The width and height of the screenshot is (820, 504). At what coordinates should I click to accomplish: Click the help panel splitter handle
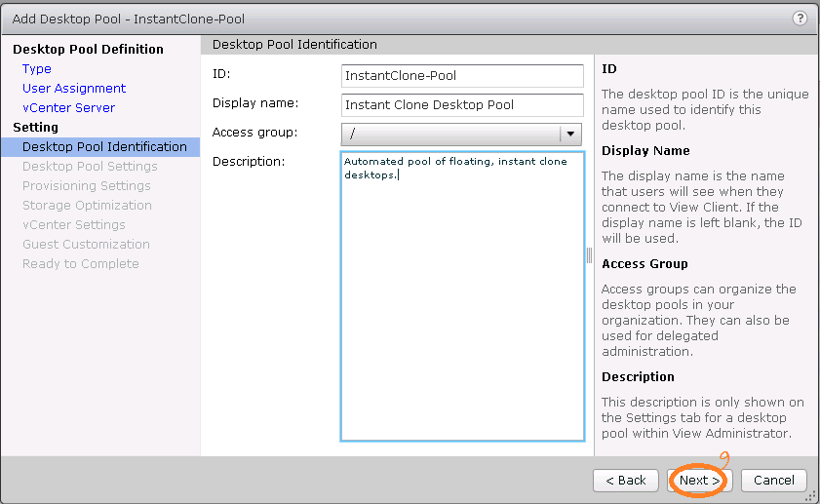coord(589,255)
